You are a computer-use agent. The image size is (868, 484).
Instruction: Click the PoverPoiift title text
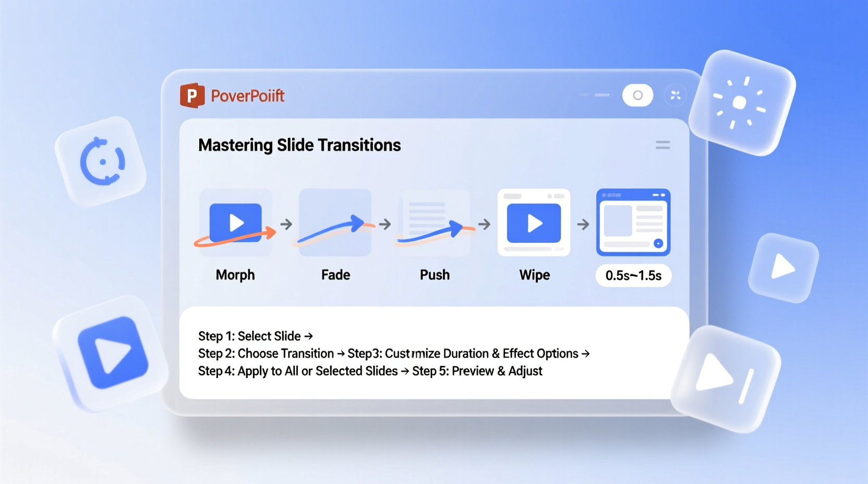click(x=247, y=96)
